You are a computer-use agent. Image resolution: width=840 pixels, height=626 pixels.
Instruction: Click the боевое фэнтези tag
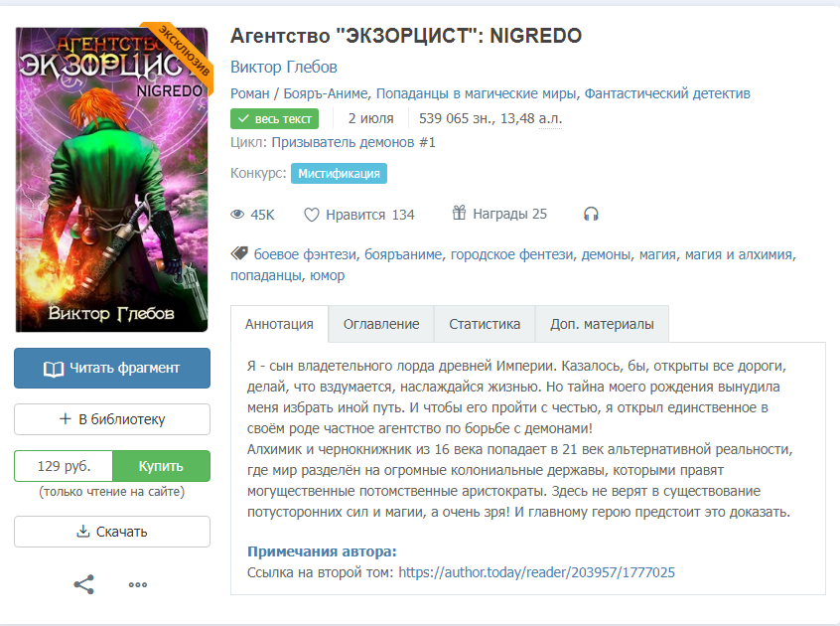coord(305,254)
